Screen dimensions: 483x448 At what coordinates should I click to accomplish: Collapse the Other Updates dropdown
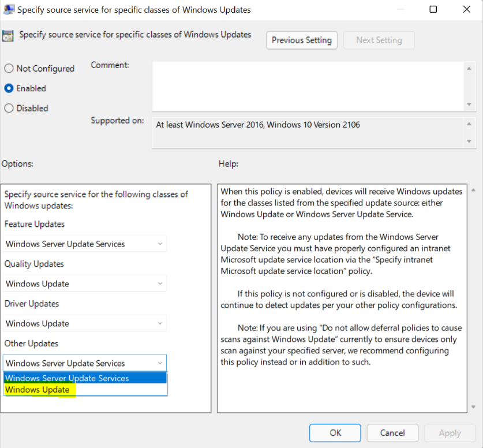pyautogui.click(x=85, y=363)
